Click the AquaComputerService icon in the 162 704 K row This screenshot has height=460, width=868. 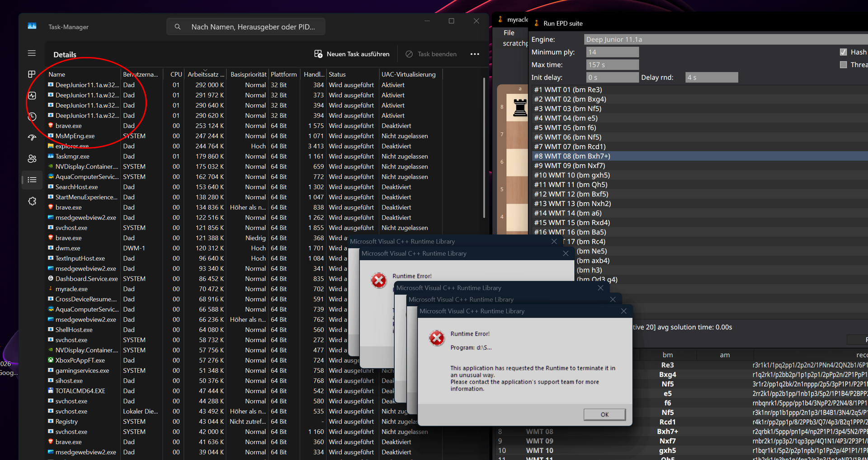pyautogui.click(x=51, y=177)
